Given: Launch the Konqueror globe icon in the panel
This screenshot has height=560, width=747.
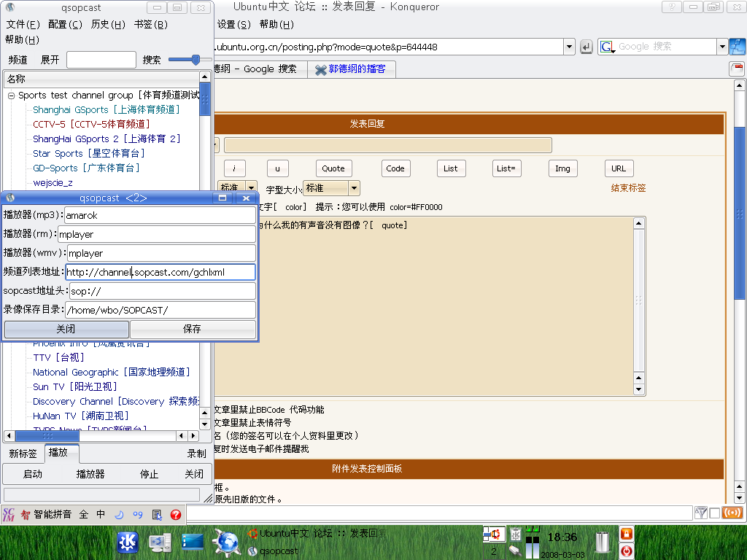Looking at the screenshot, I should (x=225, y=542).
